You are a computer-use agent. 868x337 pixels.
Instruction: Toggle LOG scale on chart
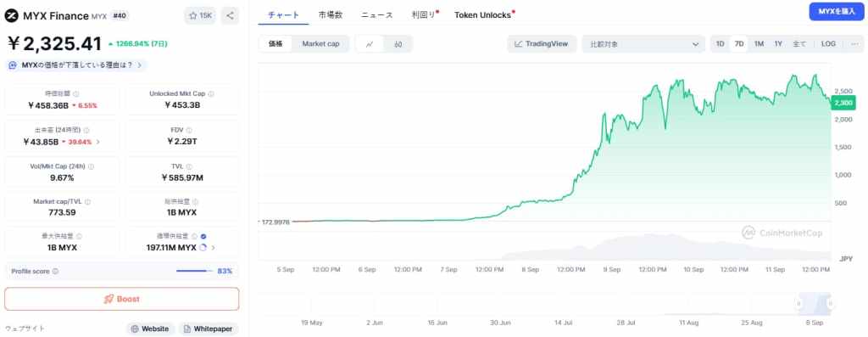[829, 44]
